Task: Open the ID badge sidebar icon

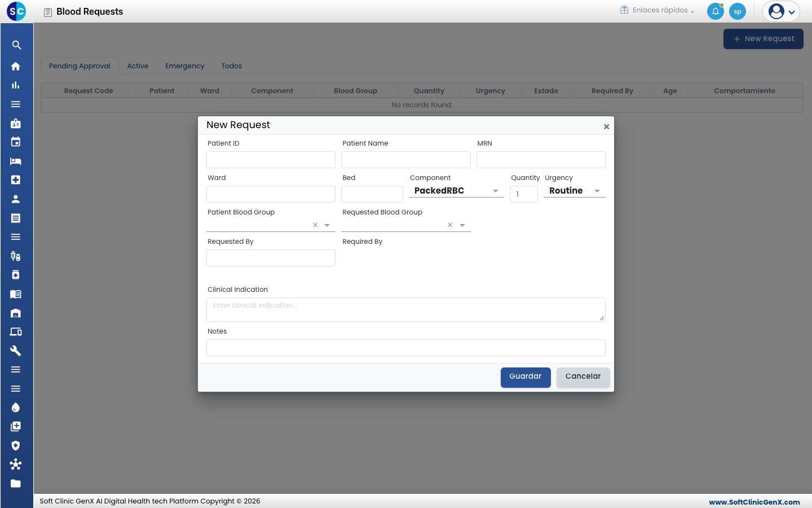Action: (16, 123)
